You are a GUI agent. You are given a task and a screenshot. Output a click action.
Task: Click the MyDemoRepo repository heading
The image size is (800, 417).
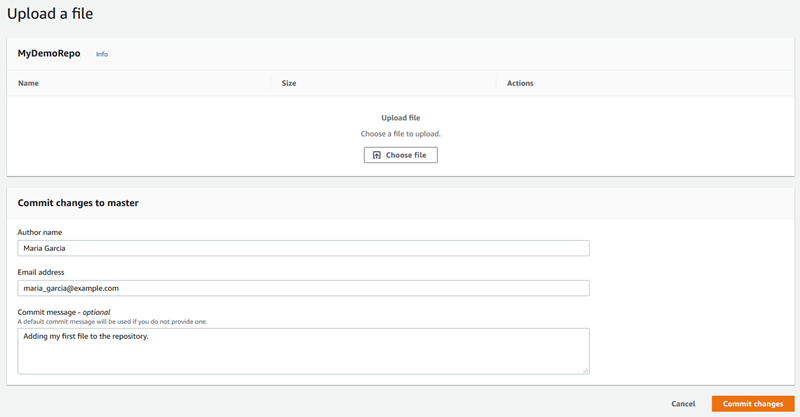point(49,54)
